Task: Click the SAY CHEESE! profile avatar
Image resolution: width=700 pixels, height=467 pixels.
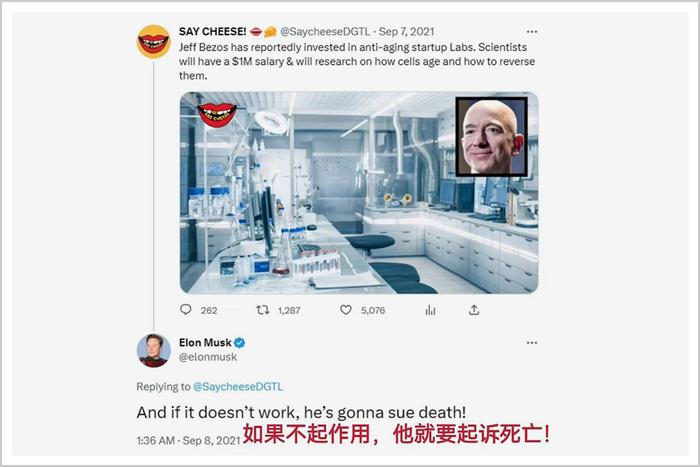Action: 154,42
